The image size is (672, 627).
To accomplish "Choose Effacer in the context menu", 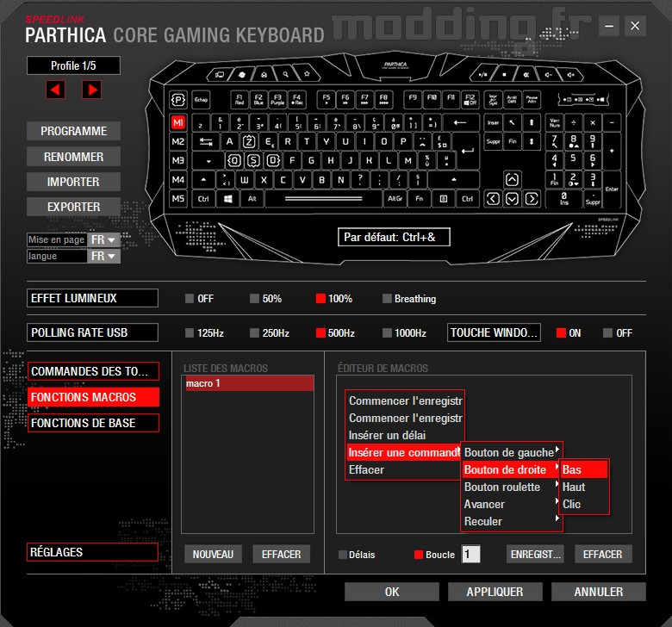I will tap(404, 469).
